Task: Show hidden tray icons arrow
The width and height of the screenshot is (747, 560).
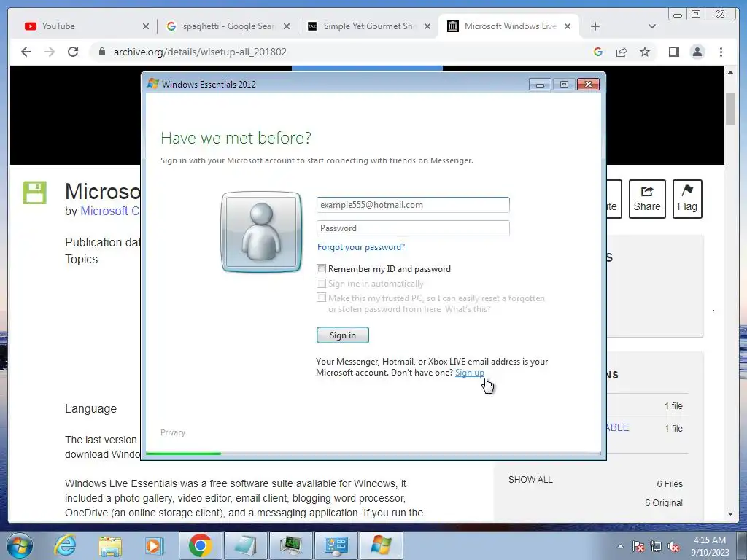Action: [620, 546]
